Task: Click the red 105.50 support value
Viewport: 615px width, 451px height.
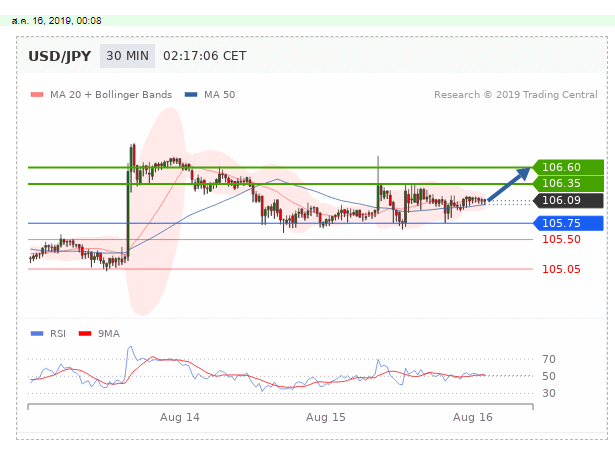Action: [561, 239]
